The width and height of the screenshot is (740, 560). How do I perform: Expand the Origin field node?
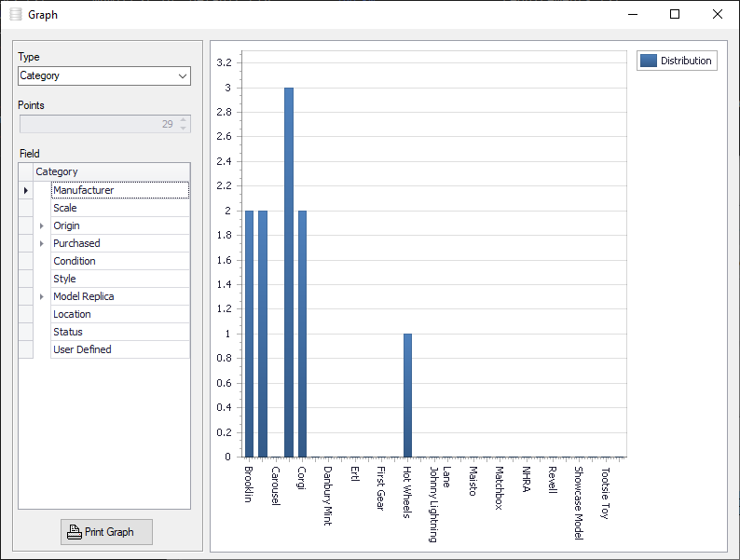pyautogui.click(x=42, y=226)
